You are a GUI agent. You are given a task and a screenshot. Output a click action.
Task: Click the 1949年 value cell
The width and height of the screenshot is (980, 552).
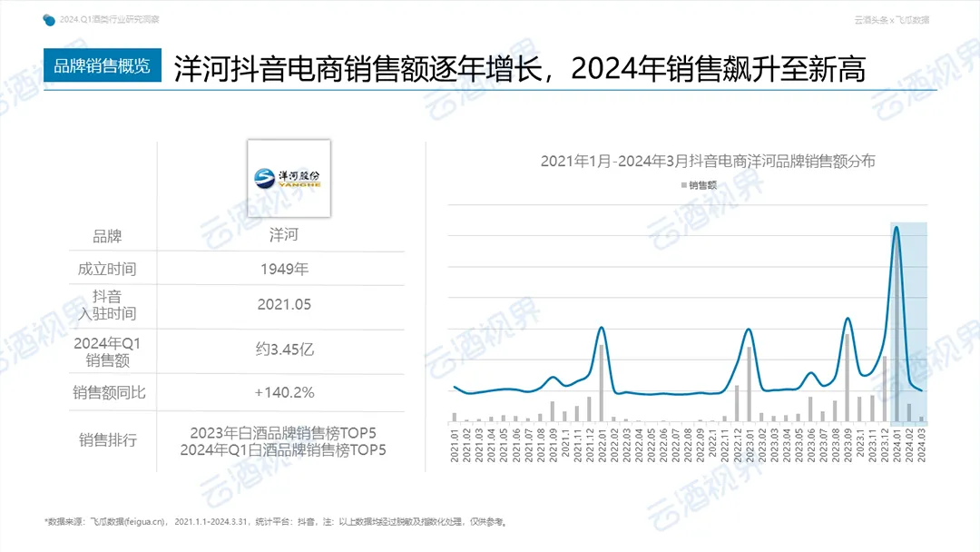284,269
